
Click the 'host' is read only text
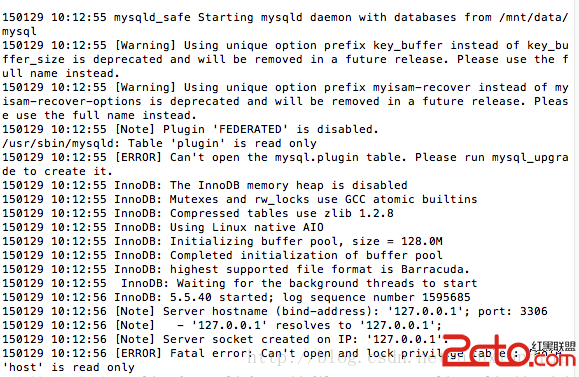68,367
